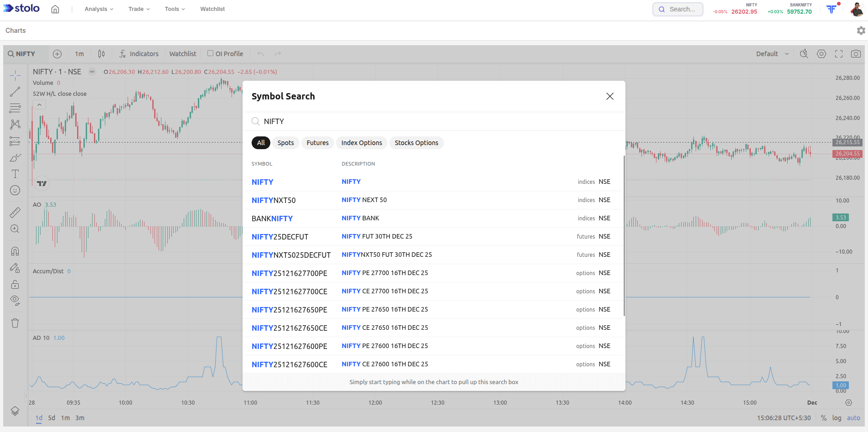Open candlestick chart style selector
Image resolution: width=868 pixels, height=432 pixels.
tap(101, 54)
